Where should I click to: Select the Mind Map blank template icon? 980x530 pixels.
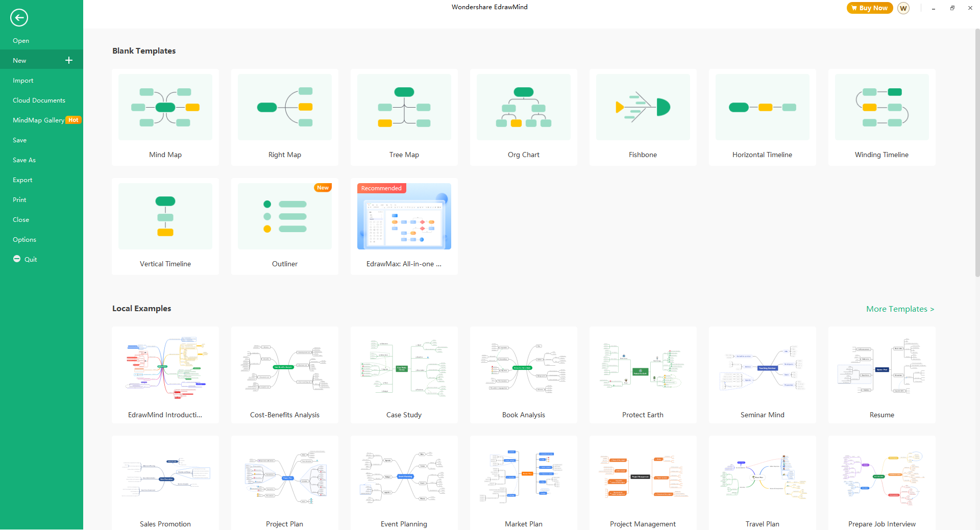165,107
